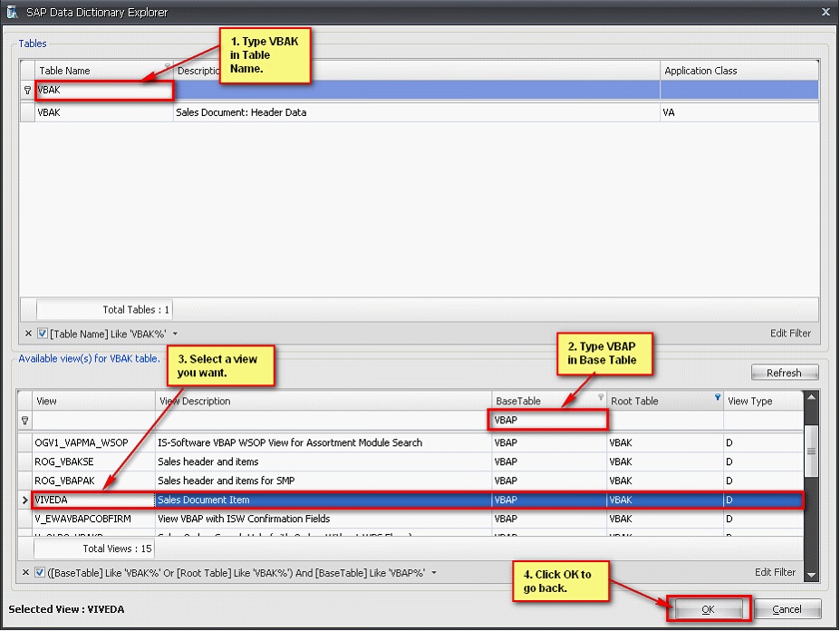Open the dropdown arrow after [Table Name] Like 'VBAK%'
This screenshot has height=631, width=840.
pos(175,334)
